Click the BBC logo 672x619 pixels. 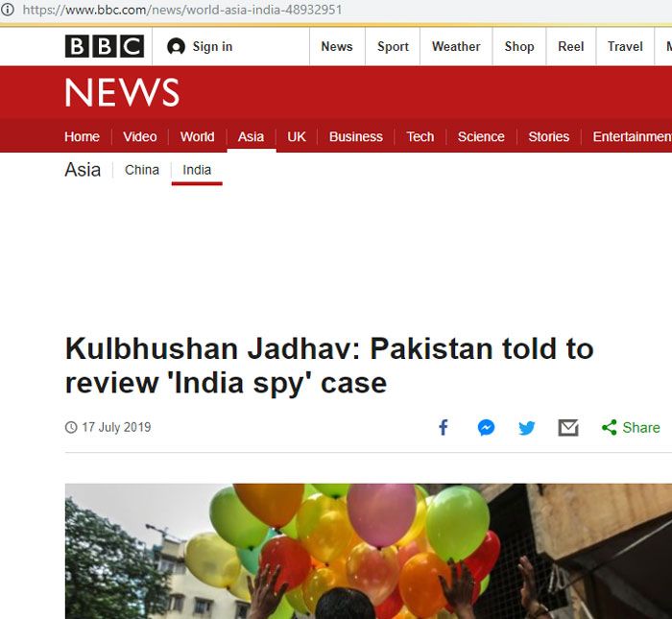pos(105,46)
